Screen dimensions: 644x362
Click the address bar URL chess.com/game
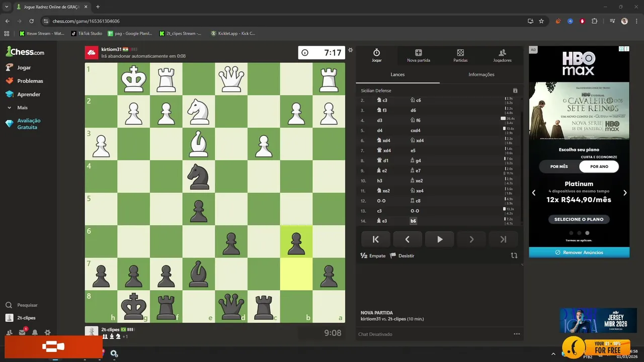point(86,21)
